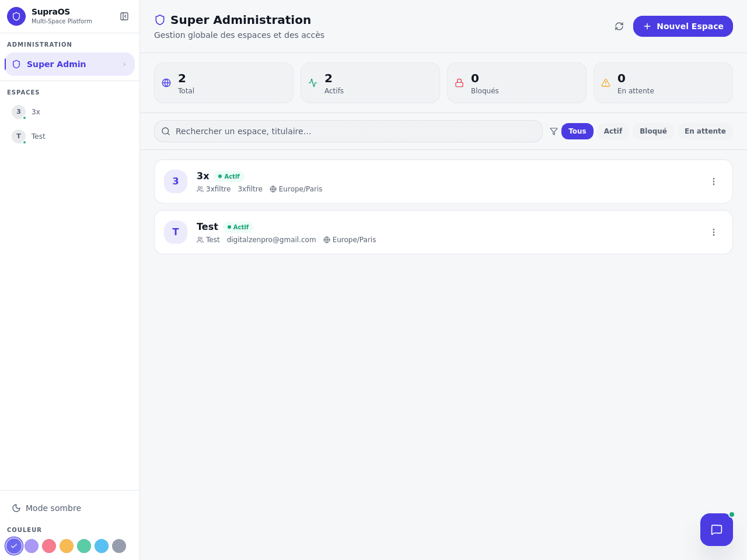Click the SupraOS title text
The width and height of the screenshot is (747, 560).
51,12
